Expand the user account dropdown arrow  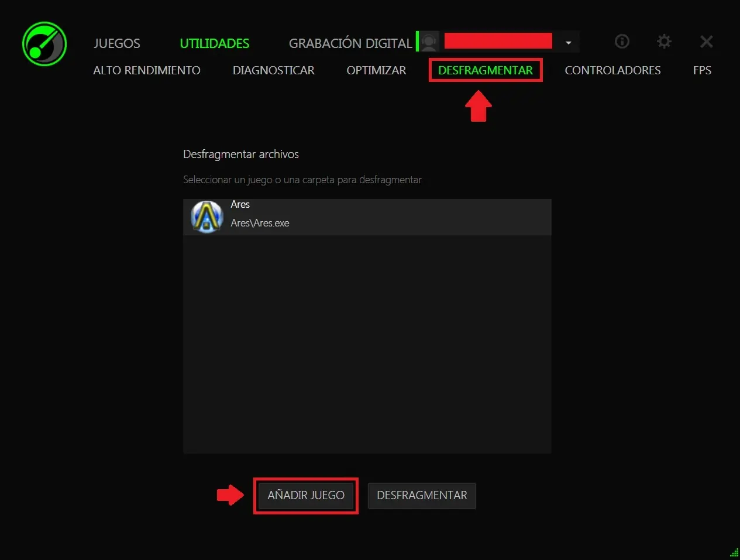[568, 43]
